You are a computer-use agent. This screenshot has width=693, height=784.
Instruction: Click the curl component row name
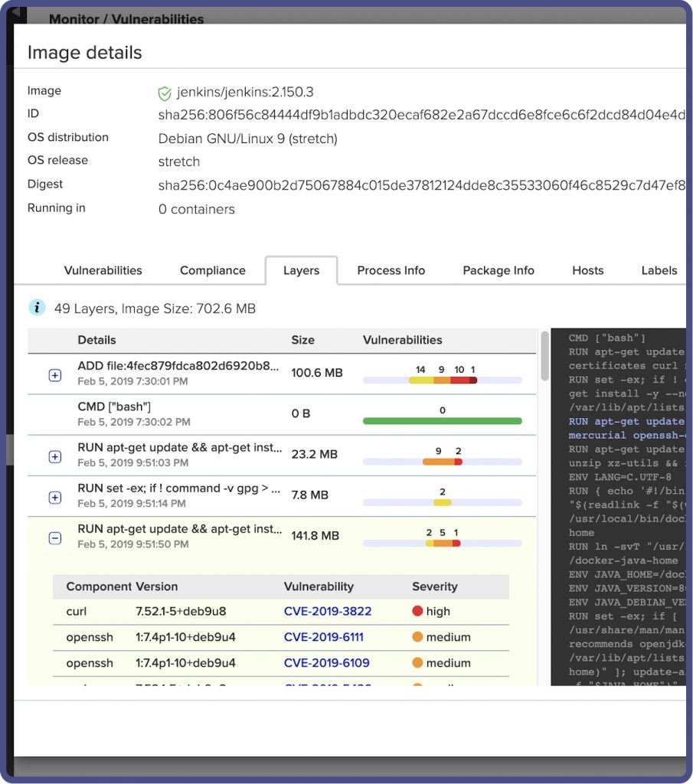point(77,611)
